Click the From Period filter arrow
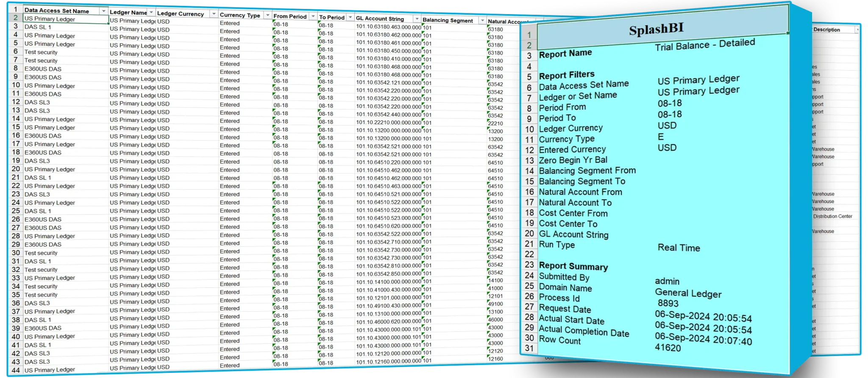Image resolution: width=868 pixels, height=378 pixels. pos(313,17)
